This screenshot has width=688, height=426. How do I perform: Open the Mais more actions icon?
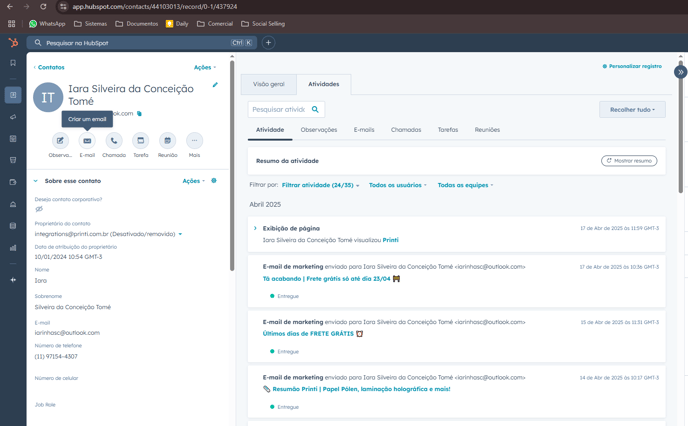(x=194, y=141)
